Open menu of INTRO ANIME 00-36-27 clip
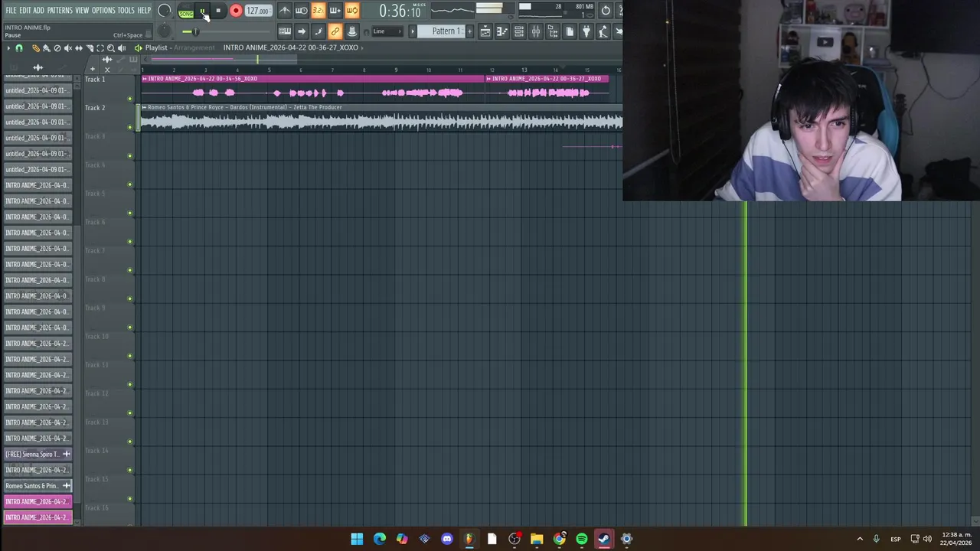This screenshot has height=551, width=980. point(488,79)
